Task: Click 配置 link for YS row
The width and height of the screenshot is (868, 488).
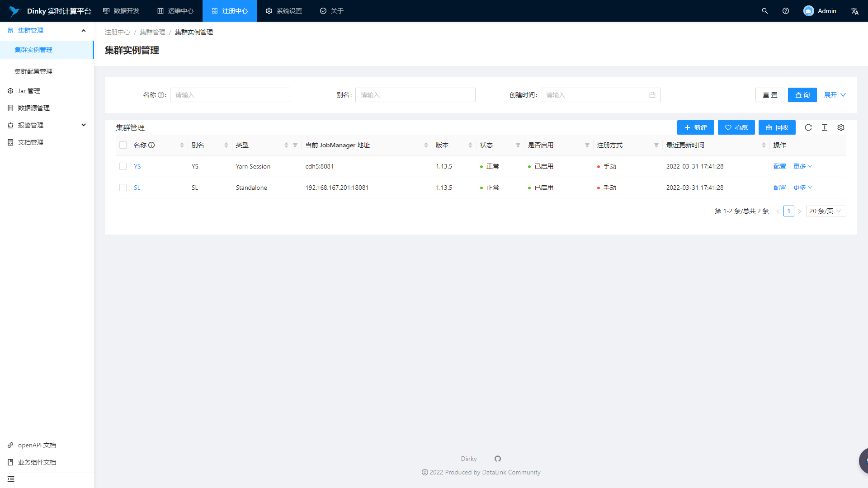Action: [780, 166]
